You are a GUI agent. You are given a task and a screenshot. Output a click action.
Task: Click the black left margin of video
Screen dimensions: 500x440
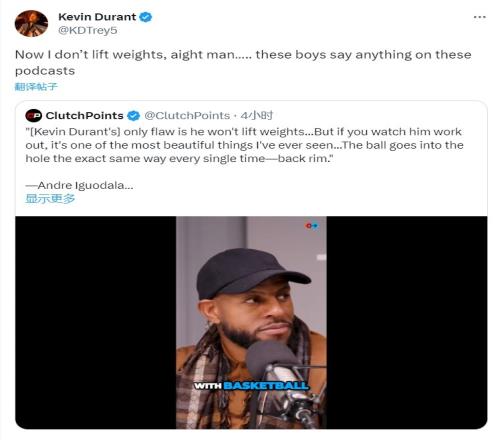point(96,322)
